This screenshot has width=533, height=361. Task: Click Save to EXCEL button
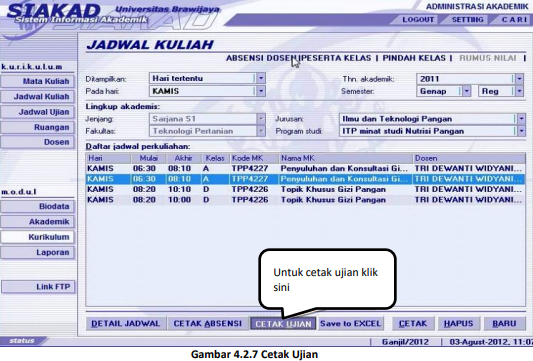[x=350, y=324]
